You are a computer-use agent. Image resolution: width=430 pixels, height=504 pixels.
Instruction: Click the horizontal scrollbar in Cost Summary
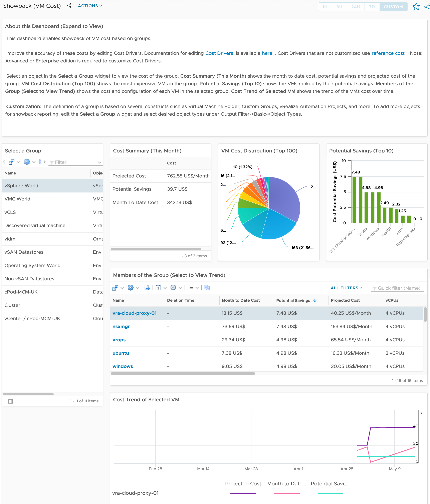pyautogui.click(x=156, y=249)
